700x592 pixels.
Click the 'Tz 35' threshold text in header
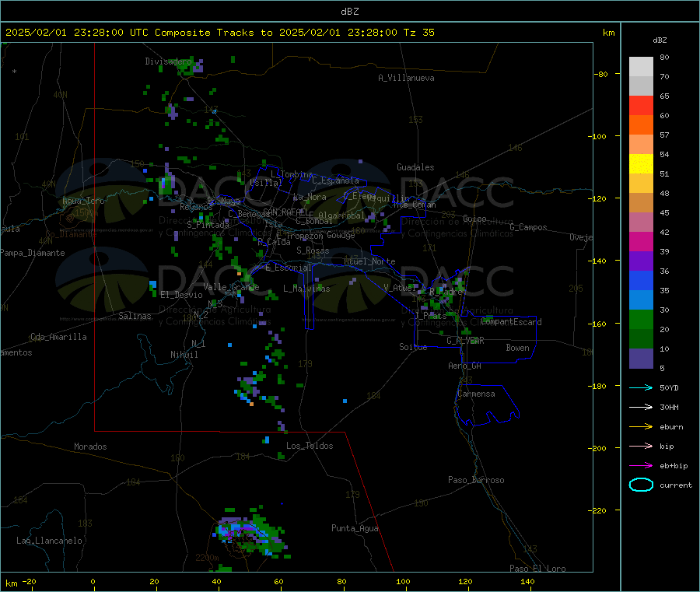tap(418, 33)
